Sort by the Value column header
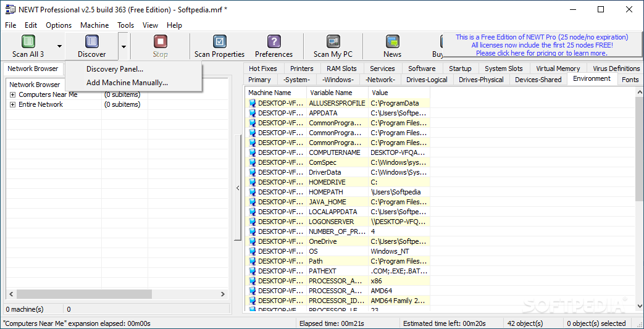The width and height of the screenshot is (644, 329). [399, 93]
